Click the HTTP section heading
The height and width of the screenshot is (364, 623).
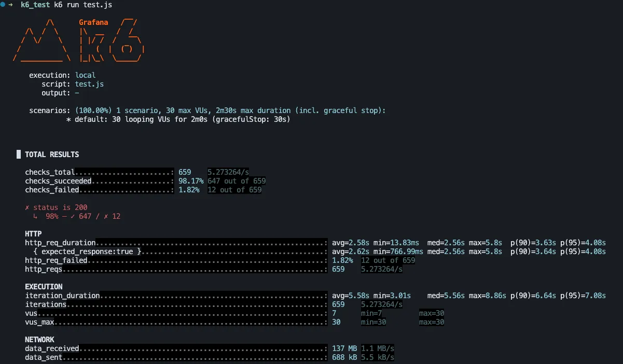[33, 234]
